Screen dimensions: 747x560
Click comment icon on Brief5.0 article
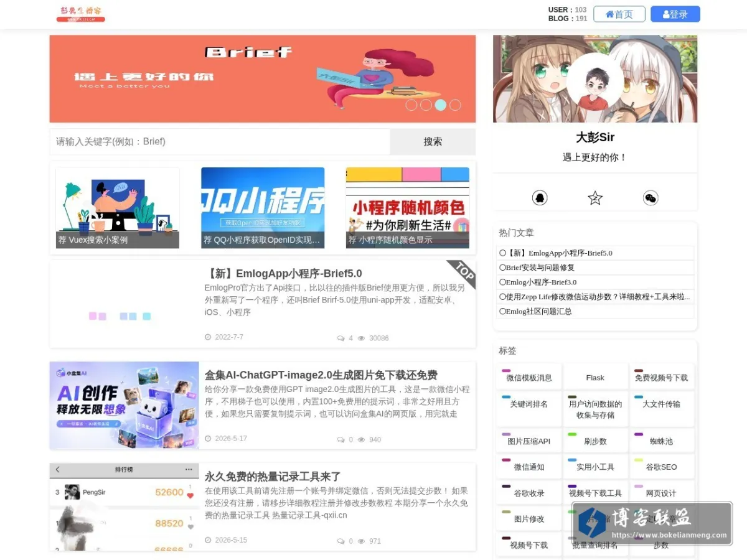tap(341, 338)
